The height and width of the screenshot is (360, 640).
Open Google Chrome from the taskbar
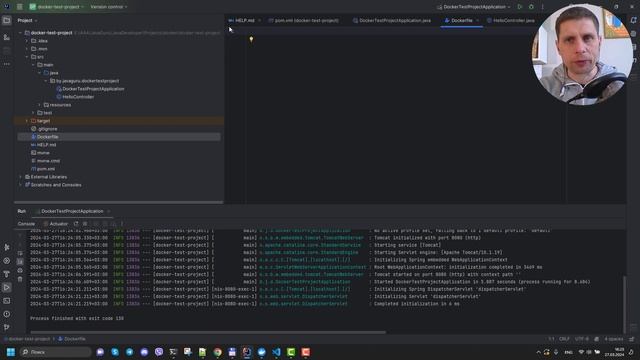pos(218,352)
